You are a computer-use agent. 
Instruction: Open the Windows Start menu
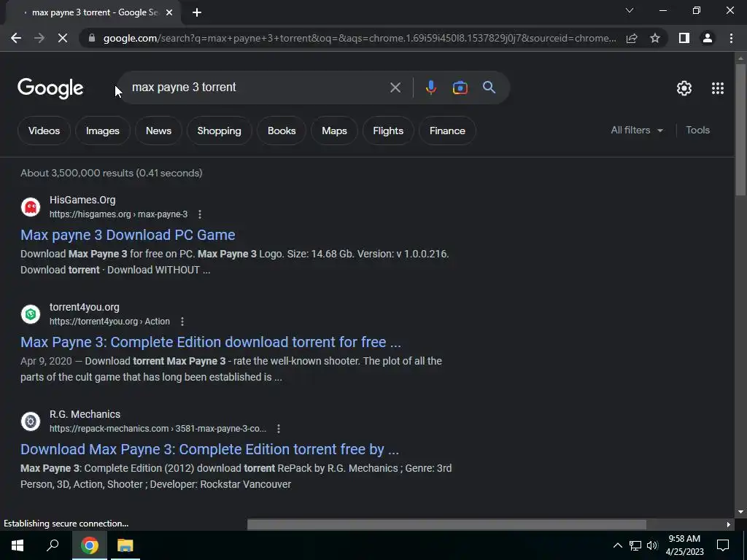pos(18,545)
